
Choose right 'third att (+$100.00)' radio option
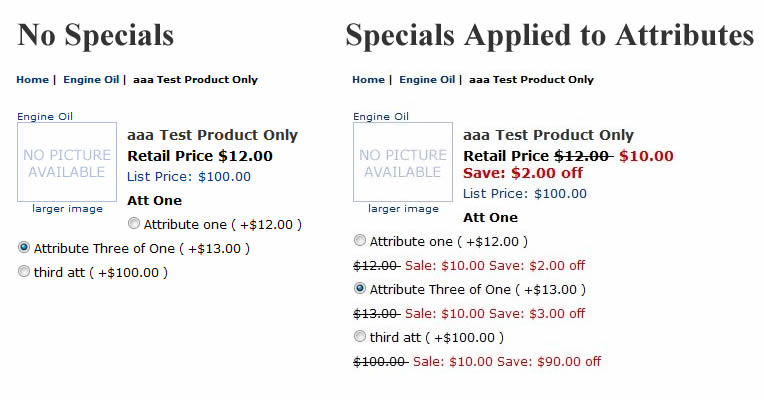[360, 336]
